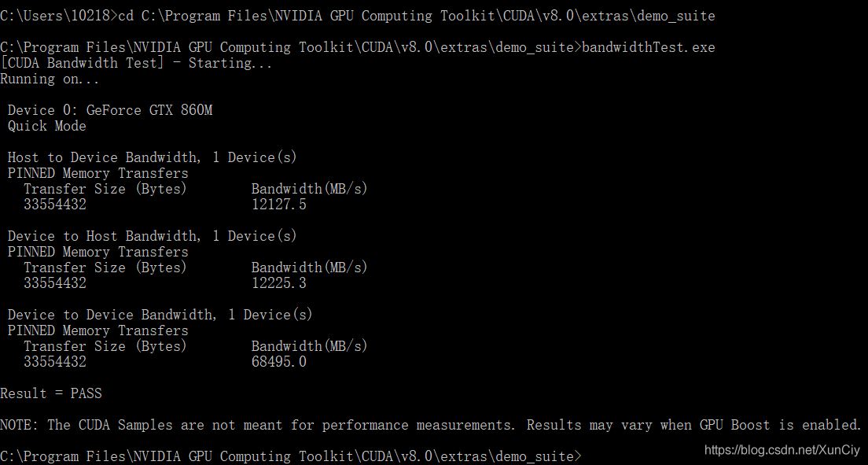
Task: Click the "Device 0: GeForce GTX 860M" line
Action: coord(110,110)
